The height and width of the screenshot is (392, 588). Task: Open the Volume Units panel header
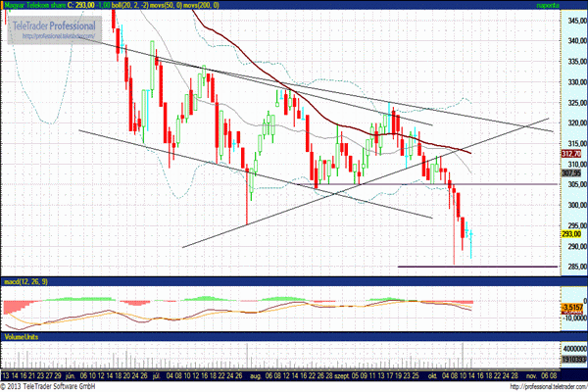[x=23, y=336]
